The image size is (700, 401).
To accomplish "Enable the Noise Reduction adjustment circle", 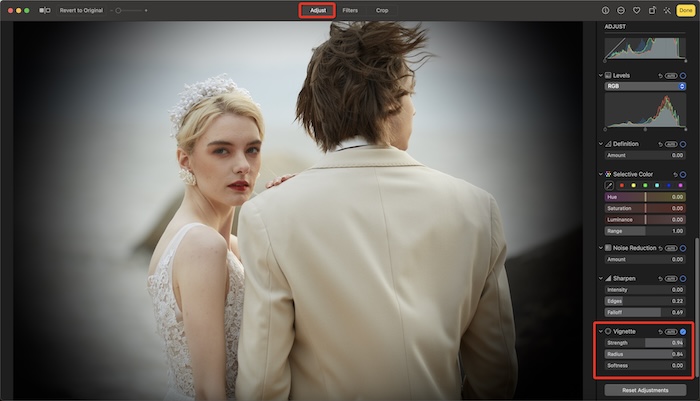I will click(x=683, y=248).
